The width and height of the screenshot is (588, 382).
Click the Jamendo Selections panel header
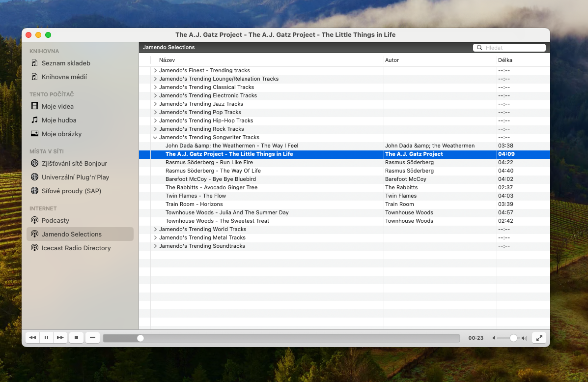[169, 47]
